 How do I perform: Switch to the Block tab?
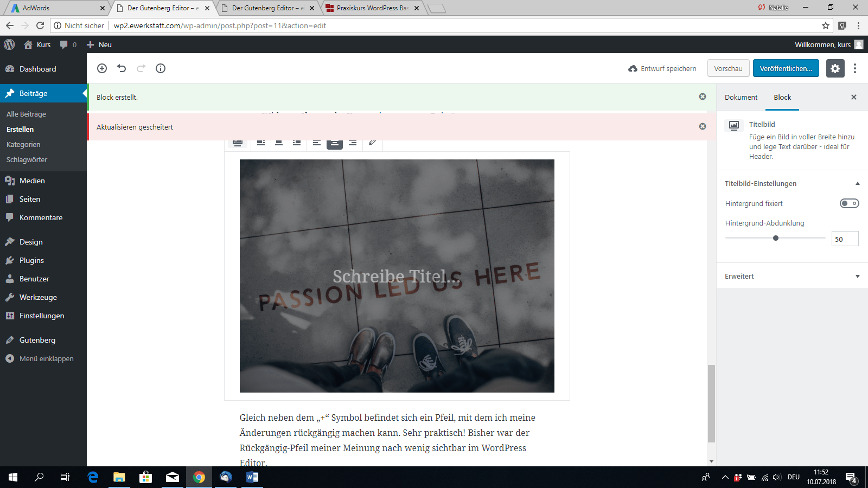(782, 97)
